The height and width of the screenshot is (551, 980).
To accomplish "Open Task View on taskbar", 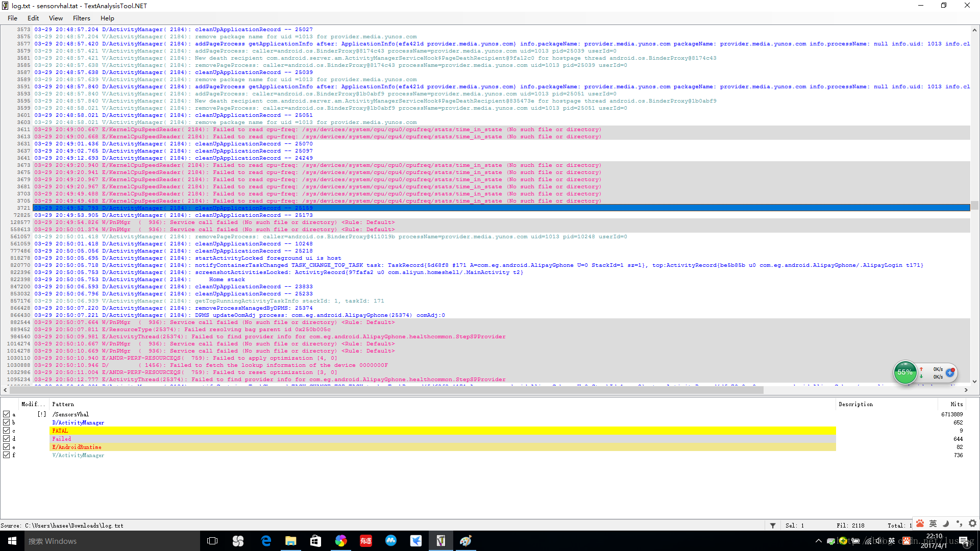I will 212,541.
